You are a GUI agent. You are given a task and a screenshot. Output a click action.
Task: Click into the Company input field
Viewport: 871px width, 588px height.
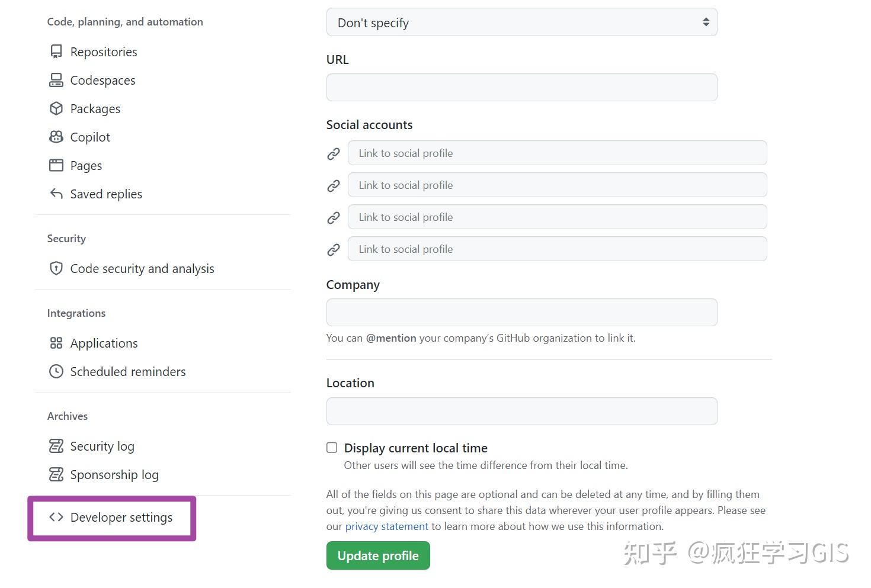(x=521, y=313)
